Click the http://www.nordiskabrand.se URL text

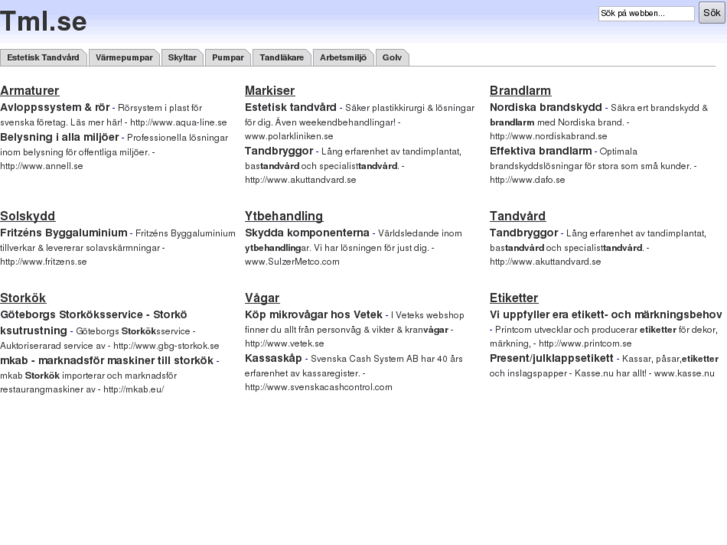click(x=548, y=136)
